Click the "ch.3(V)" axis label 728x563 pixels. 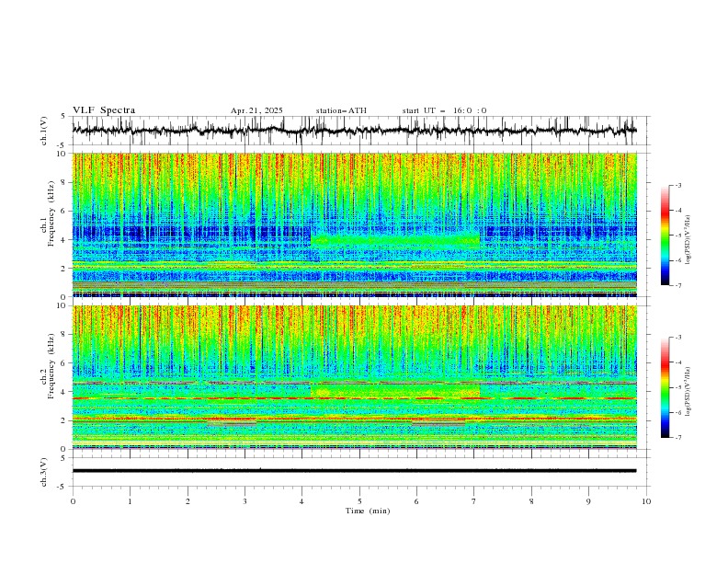coord(44,472)
